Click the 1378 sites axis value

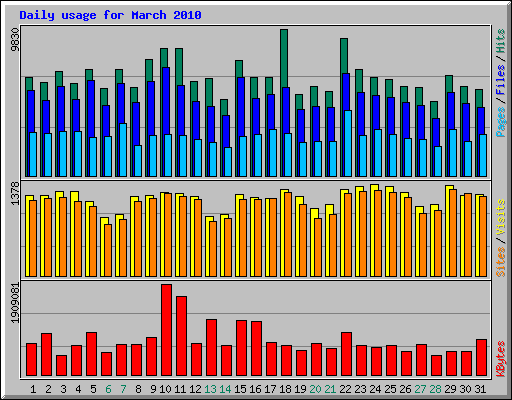(x=15, y=193)
